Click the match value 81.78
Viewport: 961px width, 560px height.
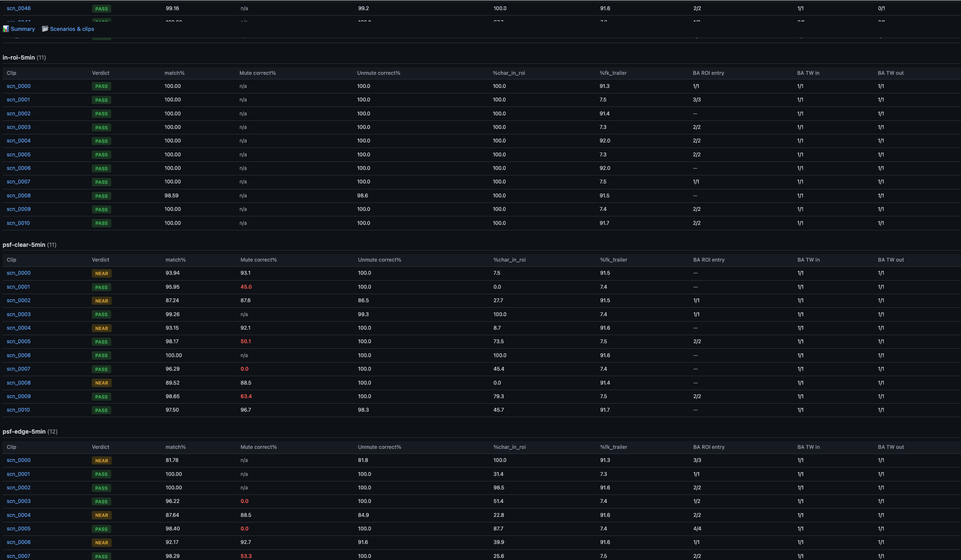(x=172, y=460)
